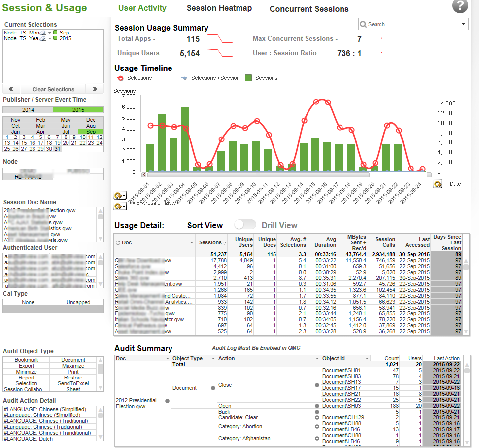This screenshot has width=479, height=448.
Task: Click the chart scrollbar right arrow
Action: click(x=429, y=175)
